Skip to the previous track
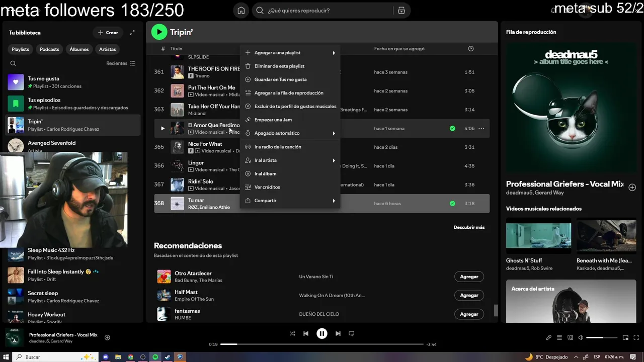The image size is (644, 362). click(306, 333)
